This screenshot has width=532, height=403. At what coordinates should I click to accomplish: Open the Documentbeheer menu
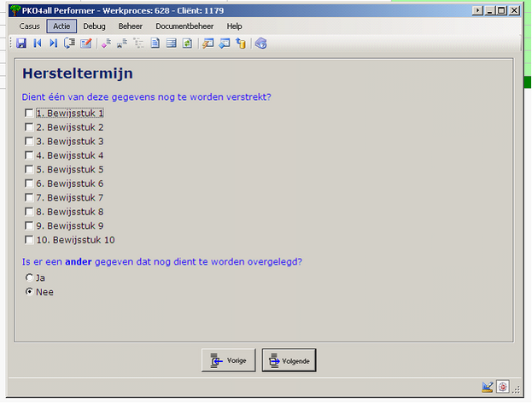click(x=184, y=26)
